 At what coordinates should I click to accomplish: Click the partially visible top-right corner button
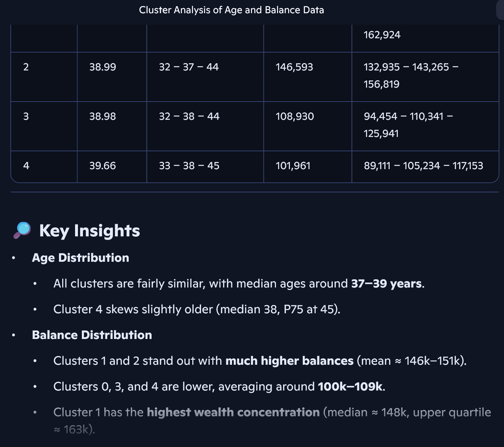coord(500,10)
